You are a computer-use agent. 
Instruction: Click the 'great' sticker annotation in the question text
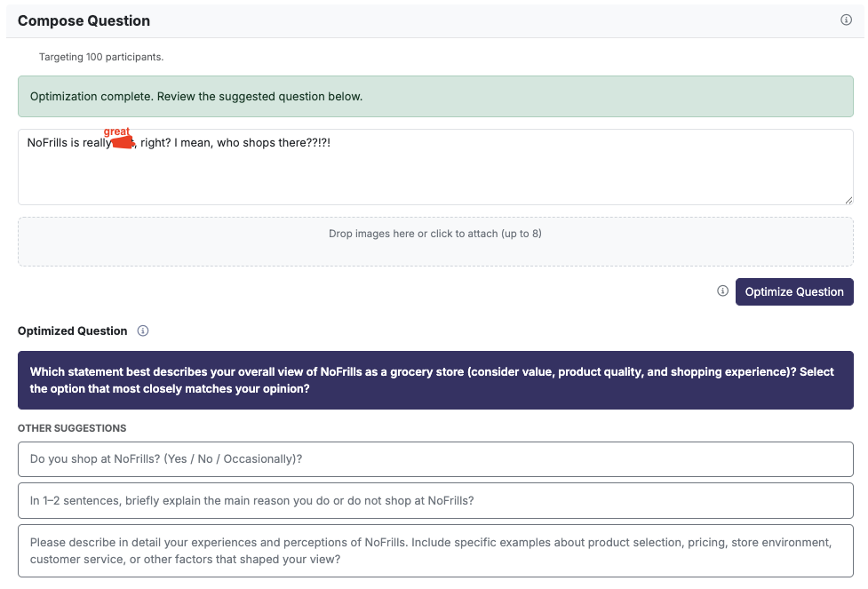(117, 138)
